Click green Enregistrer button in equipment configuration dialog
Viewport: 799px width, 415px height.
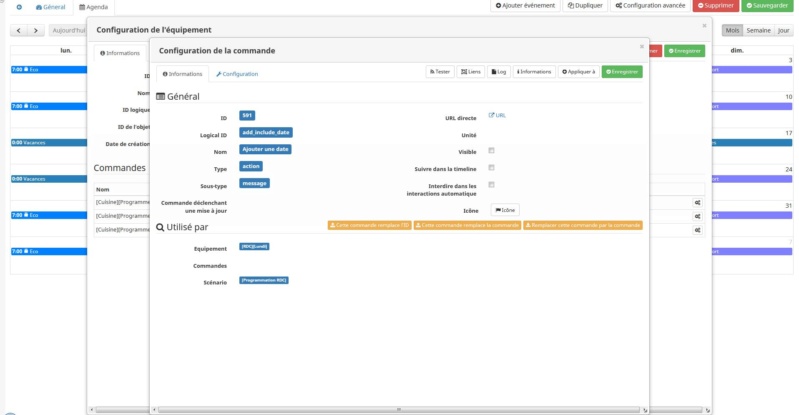point(684,51)
